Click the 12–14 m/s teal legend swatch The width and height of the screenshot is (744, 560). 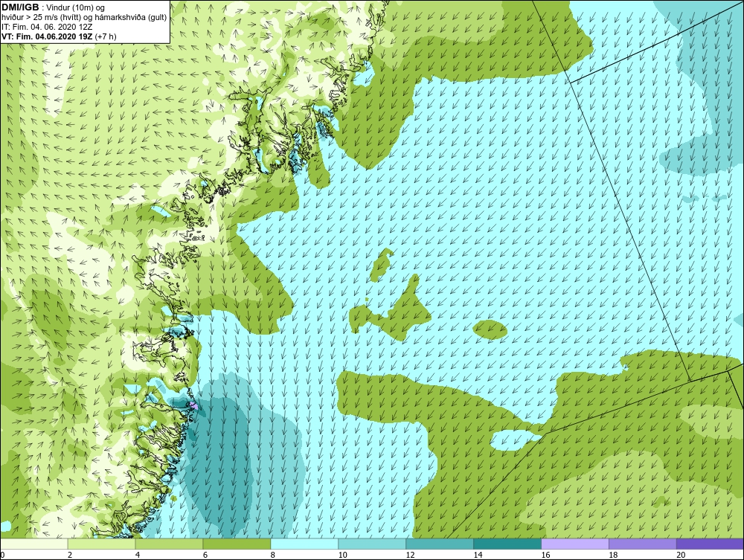[440, 544]
